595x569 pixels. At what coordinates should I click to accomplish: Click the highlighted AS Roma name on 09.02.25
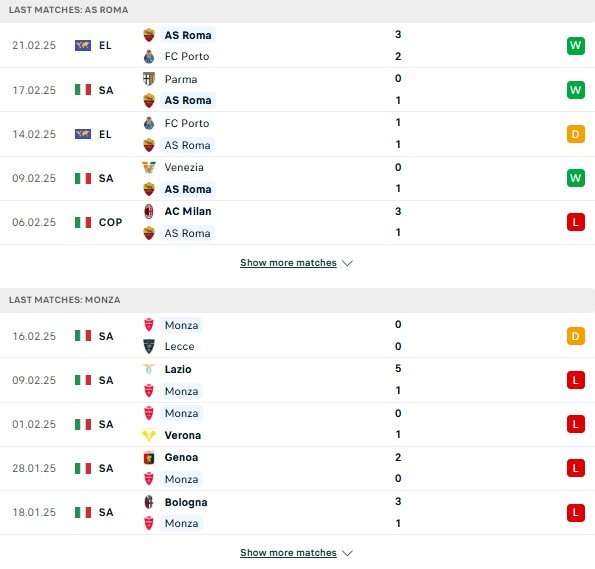[188, 189]
